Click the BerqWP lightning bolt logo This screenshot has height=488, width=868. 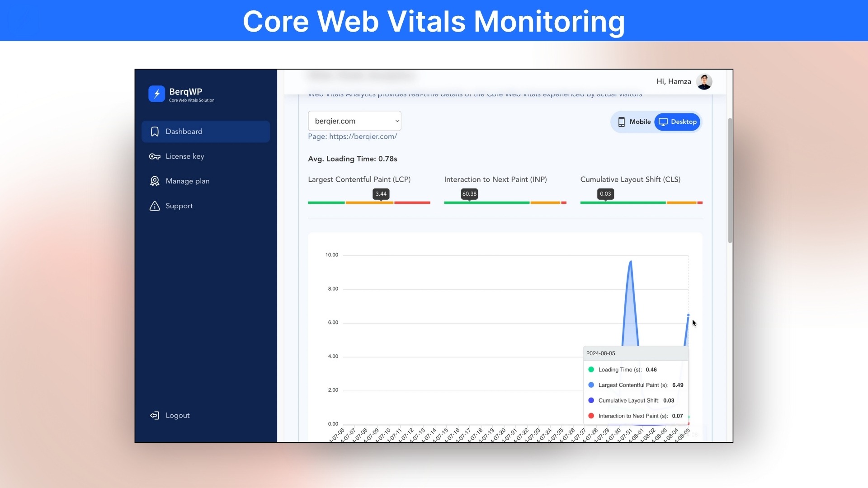click(156, 94)
